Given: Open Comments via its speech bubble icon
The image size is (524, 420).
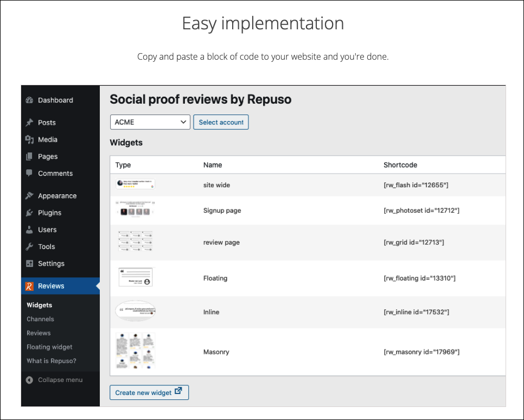Looking at the screenshot, I should [30, 173].
